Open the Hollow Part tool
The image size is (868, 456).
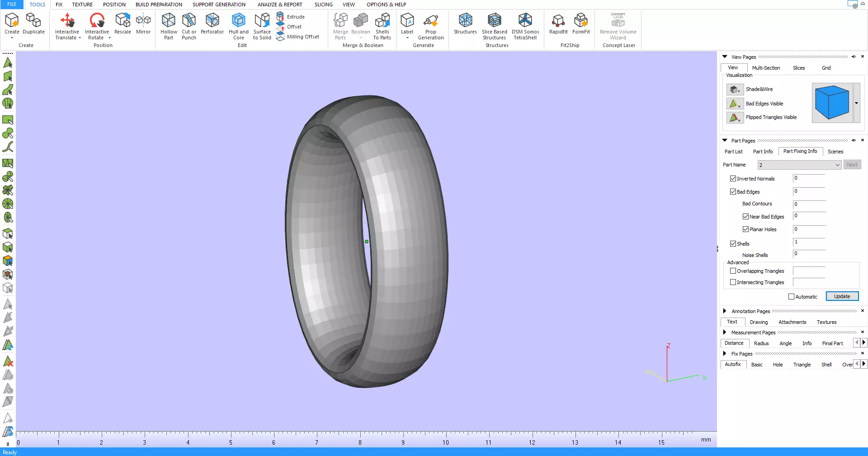pyautogui.click(x=169, y=26)
